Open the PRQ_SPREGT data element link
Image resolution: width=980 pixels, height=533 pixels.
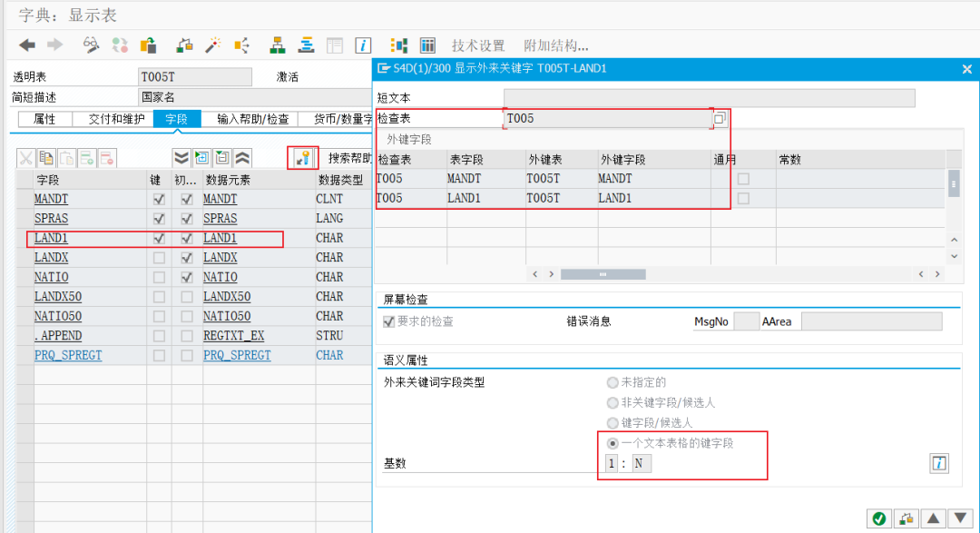click(237, 355)
